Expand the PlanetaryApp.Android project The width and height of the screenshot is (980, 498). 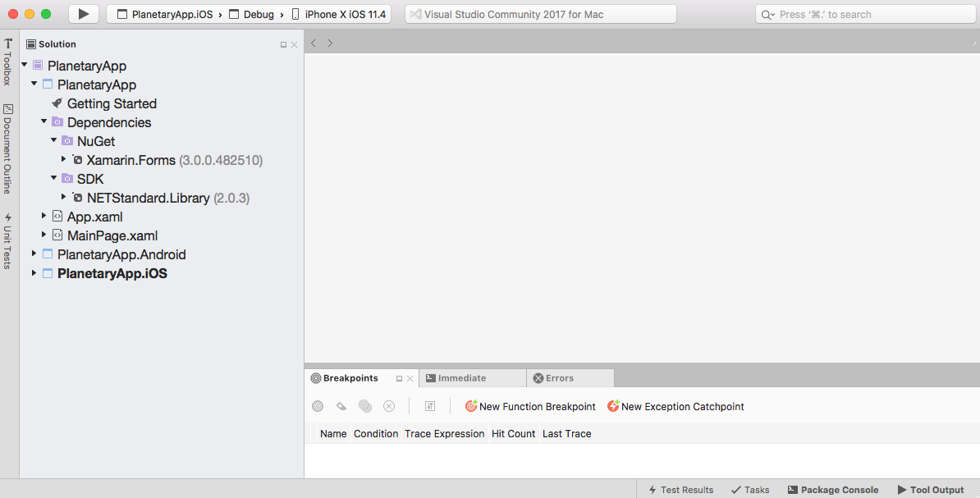click(x=34, y=254)
